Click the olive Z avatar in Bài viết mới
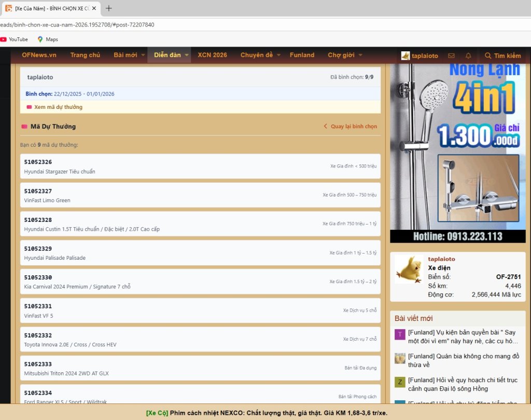531x420 pixels. click(x=400, y=382)
